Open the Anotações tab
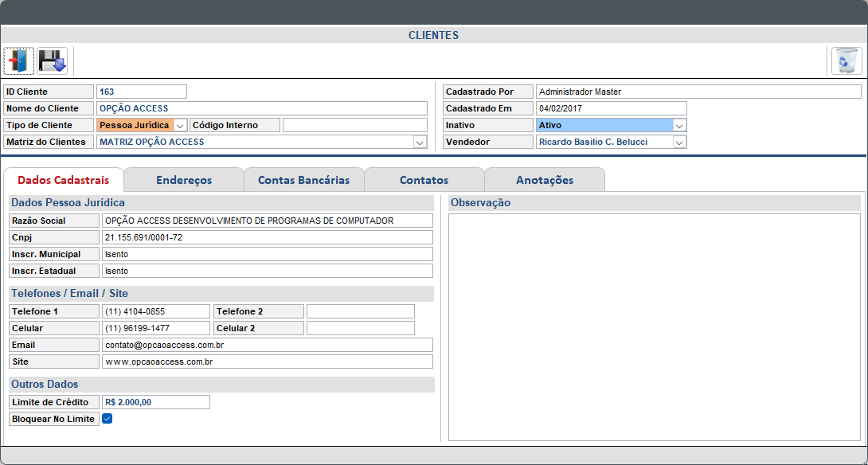868x465 pixels. (x=545, y=180)
